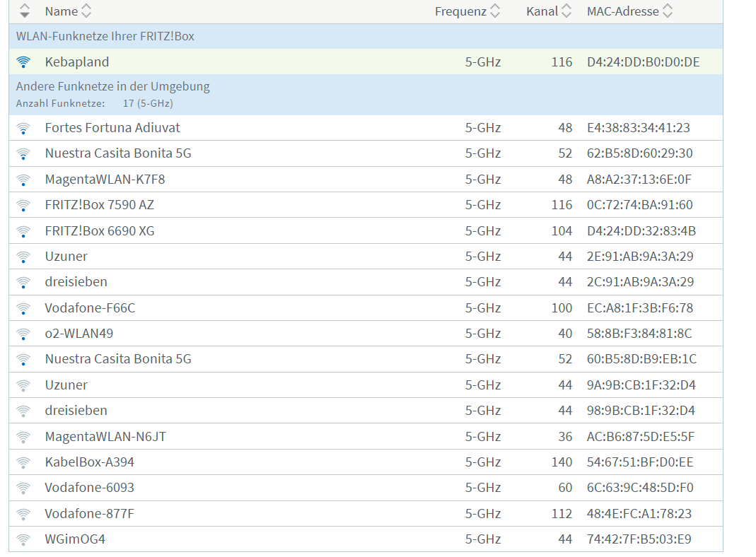
Task: Select the signal icon for MagentaWLAN-N6JT
Action: click(x=23, y=436)
